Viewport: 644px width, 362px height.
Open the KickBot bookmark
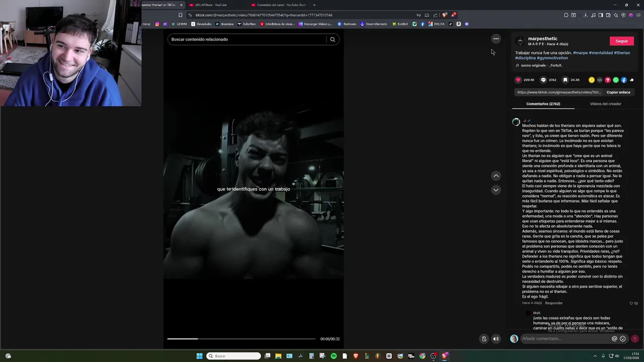coord(400,24)
